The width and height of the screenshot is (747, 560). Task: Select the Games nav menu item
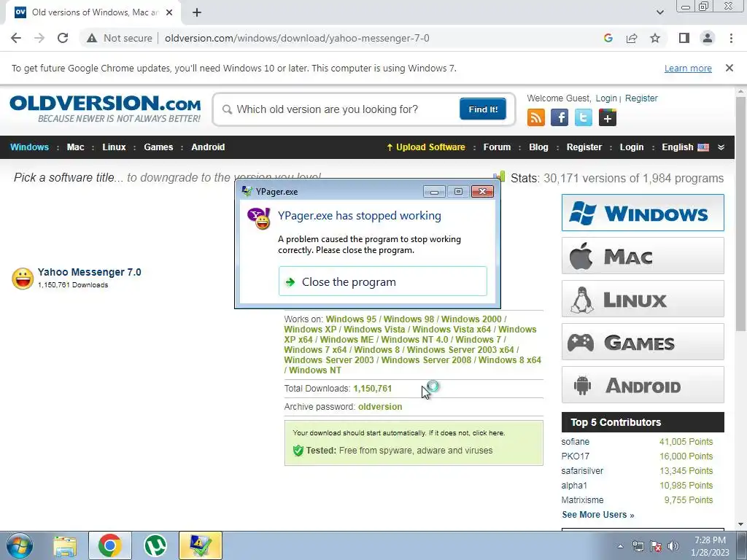158,147
